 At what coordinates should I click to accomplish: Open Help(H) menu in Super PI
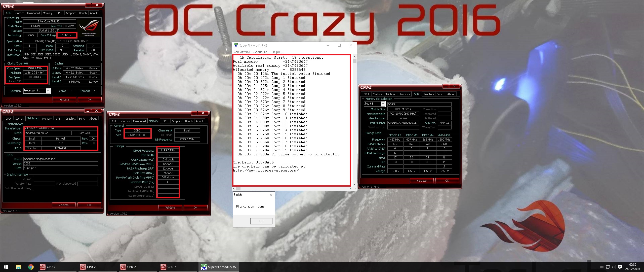pos(277,52)
